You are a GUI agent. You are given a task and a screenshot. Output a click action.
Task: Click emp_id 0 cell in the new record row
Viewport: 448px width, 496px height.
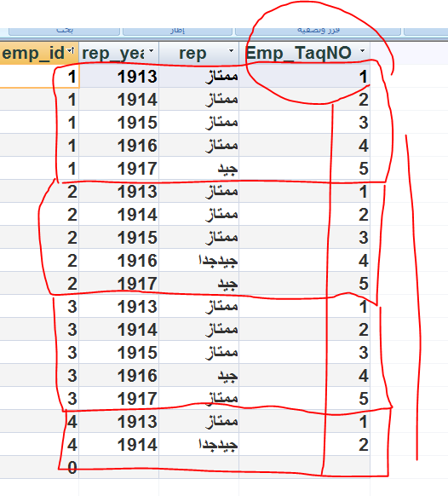(39, 467)
